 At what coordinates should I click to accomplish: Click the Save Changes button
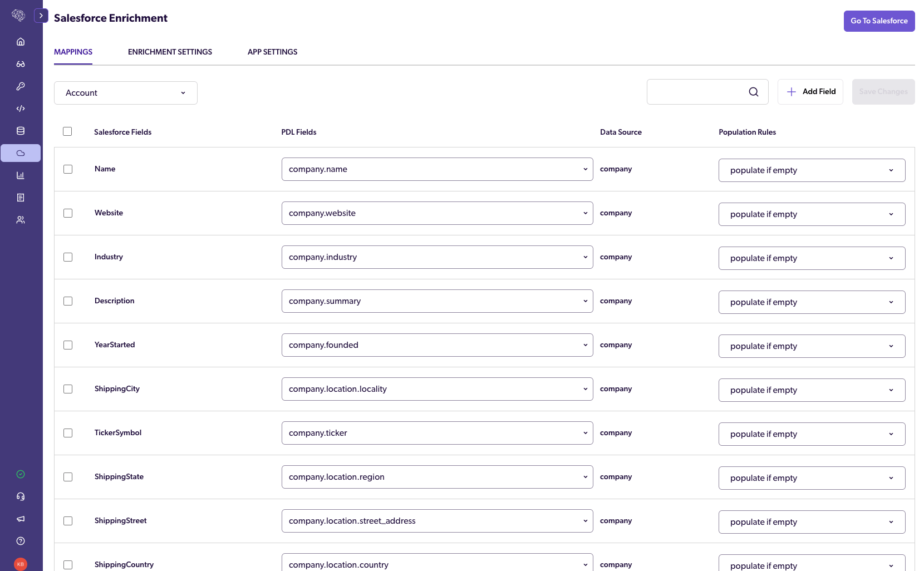883,92
